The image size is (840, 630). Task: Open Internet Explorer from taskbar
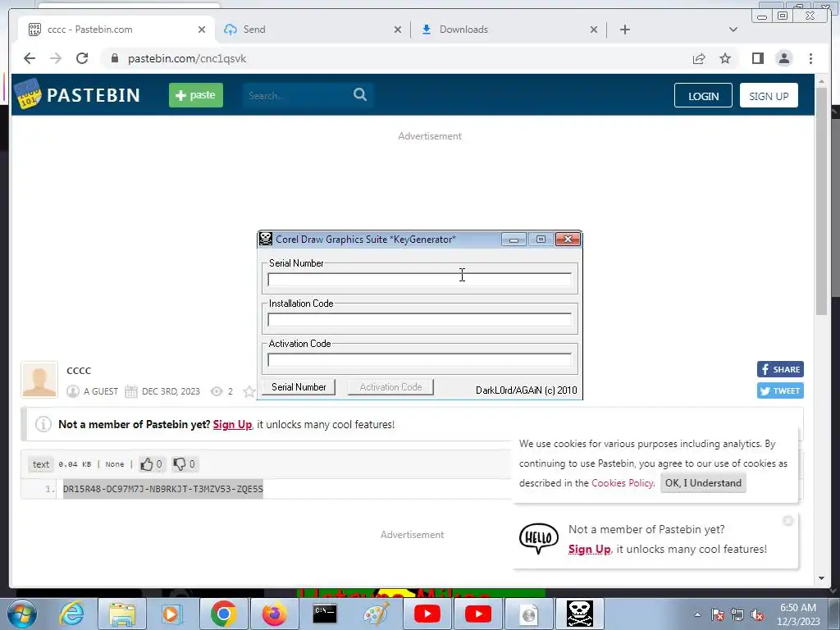coord(71,614)
